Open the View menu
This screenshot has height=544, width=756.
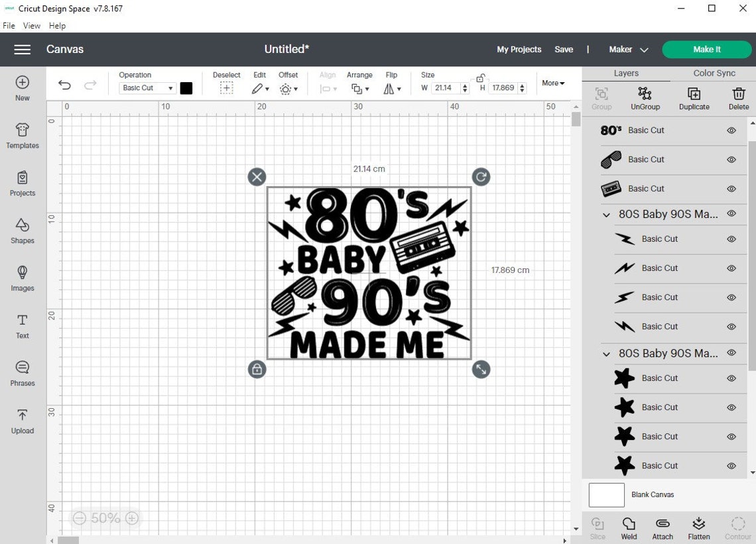(31, 25)
